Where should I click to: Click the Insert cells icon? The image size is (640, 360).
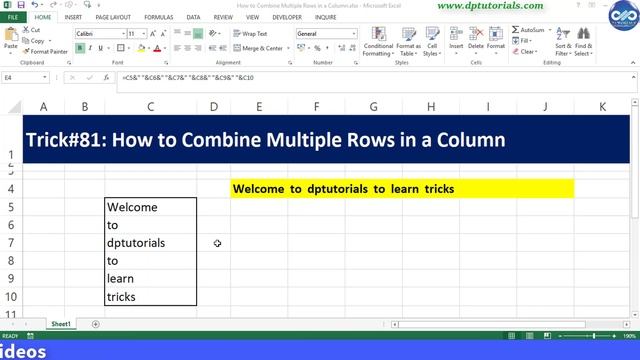point(456,34)
